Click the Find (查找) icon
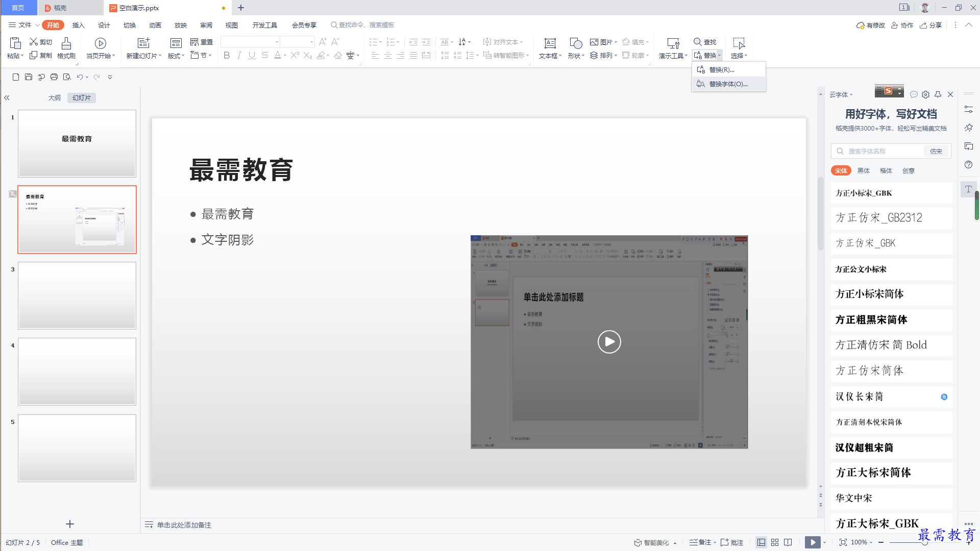 pyautogui.click(x=697, y=42)
